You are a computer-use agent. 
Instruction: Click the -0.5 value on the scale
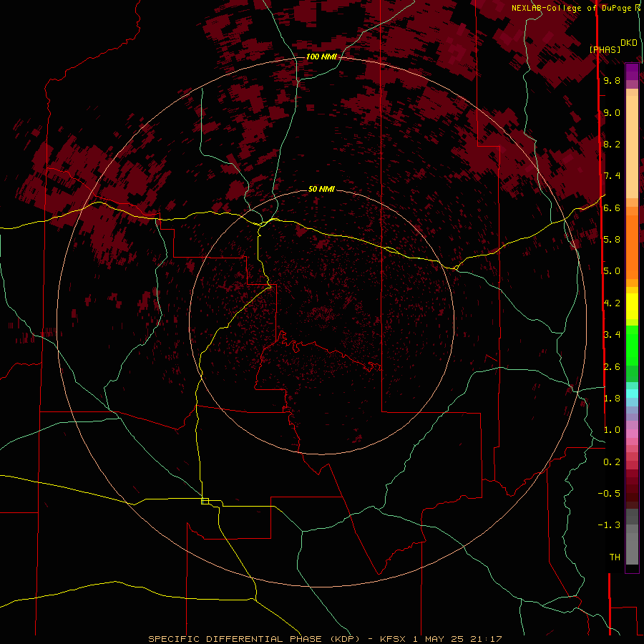click(609, 493)
